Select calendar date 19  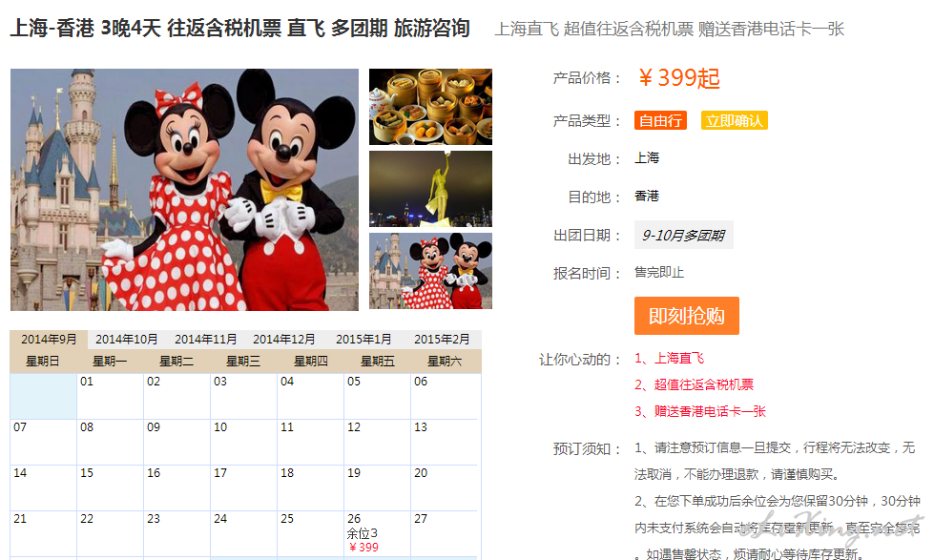pyautogui.click(x=377, y=487)
